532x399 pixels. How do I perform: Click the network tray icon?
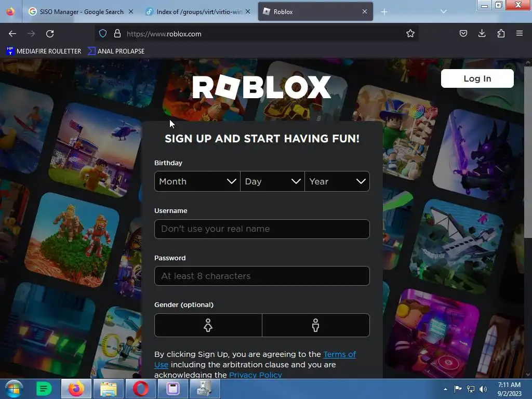pos(471,389)
